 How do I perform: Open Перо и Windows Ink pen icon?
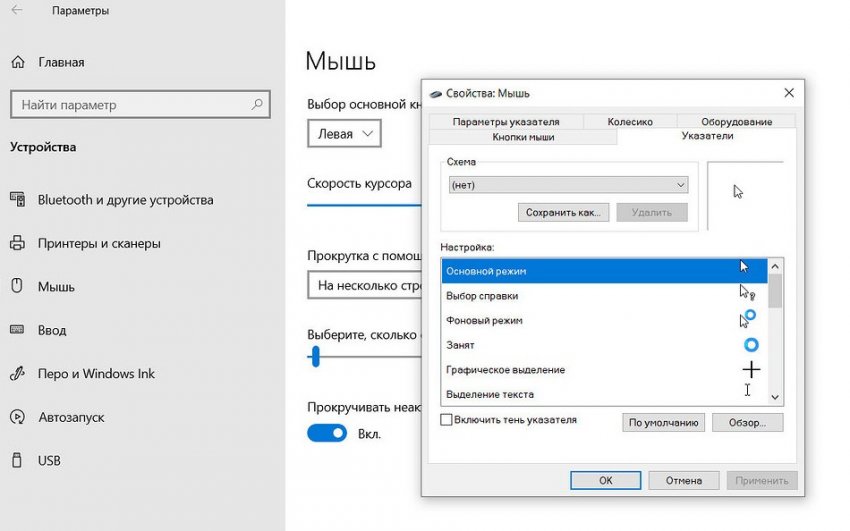(x=17, y=374)
